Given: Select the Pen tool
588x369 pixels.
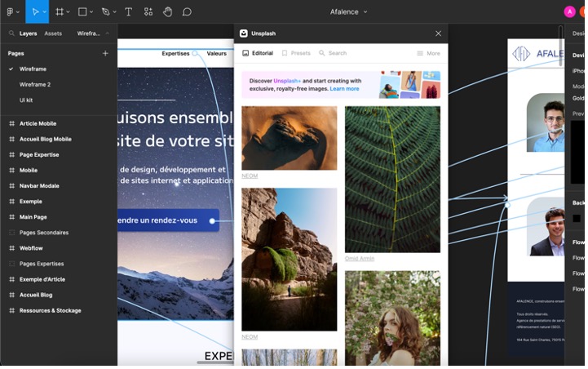Looking at the screenshot, I should pos(106,12).
